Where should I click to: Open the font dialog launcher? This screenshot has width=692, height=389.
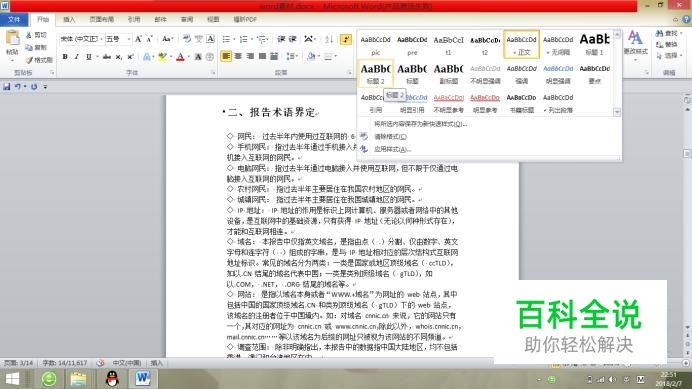(213, 72)
